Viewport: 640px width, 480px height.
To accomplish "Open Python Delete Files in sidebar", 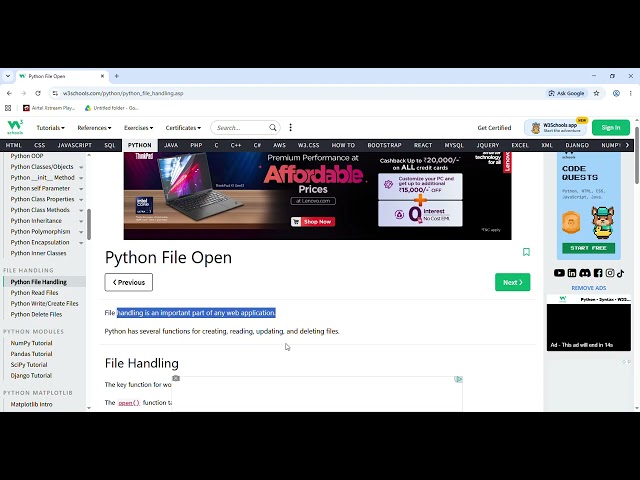I will [36, 314].
